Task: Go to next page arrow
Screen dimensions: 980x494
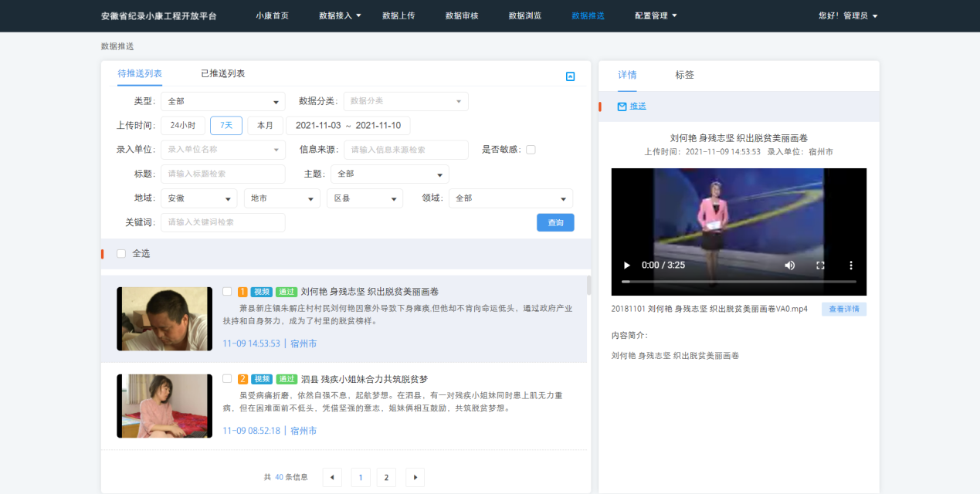Action: pos(415,477)
